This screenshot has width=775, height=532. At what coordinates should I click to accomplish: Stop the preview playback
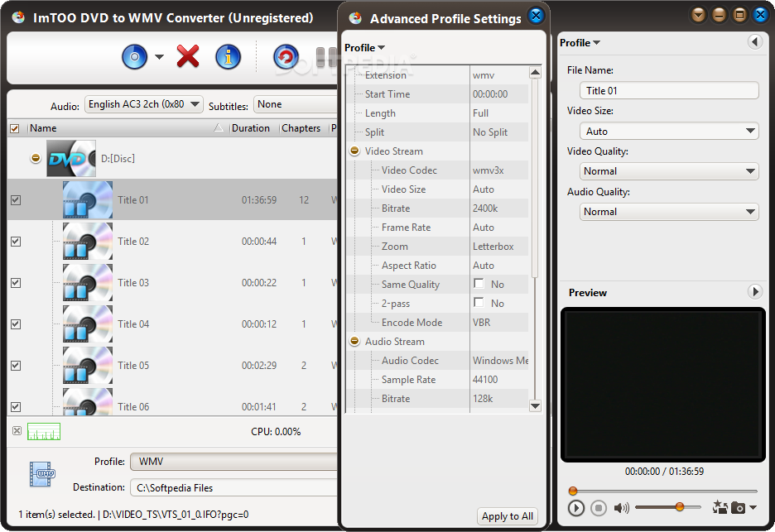(x=599, y=508)
